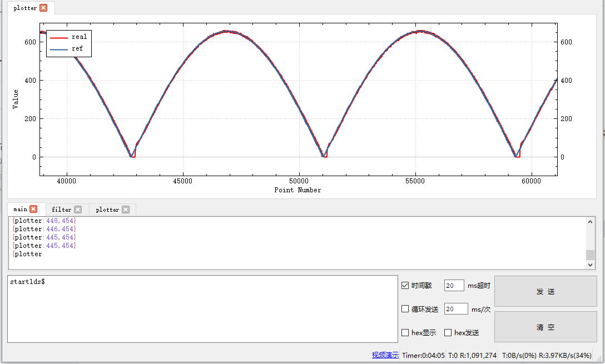Close the top plotter tab
605x364 pixels.
[x=43, y=8]
